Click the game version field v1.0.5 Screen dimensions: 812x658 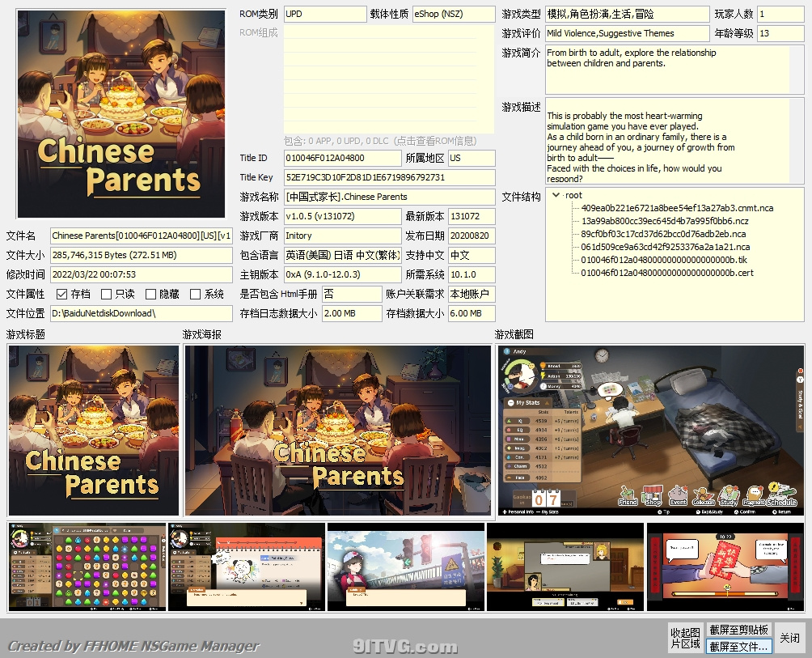[342, 217]
